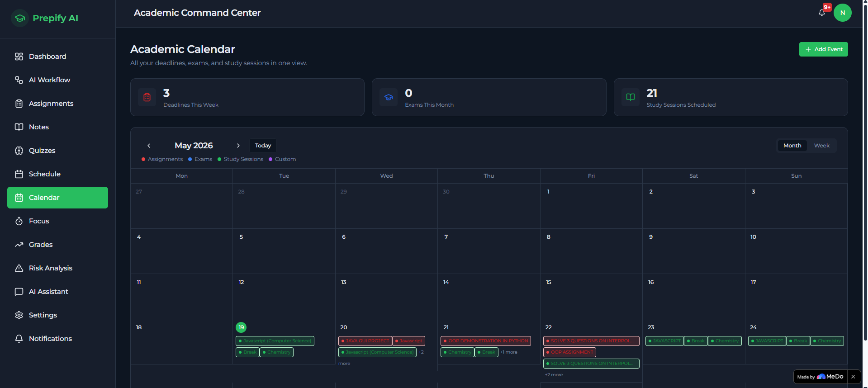Select the Month view toggle
The image size is (868, 388).
coord(792,146)
